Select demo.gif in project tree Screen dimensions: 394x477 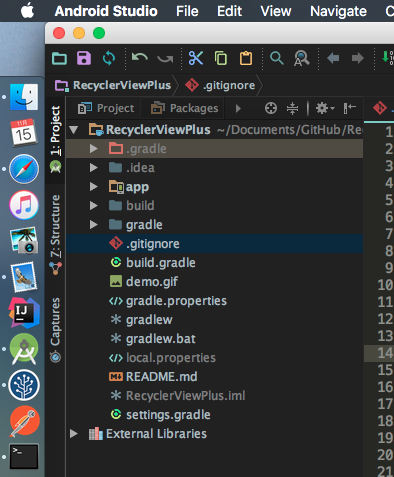click(214, 282)
